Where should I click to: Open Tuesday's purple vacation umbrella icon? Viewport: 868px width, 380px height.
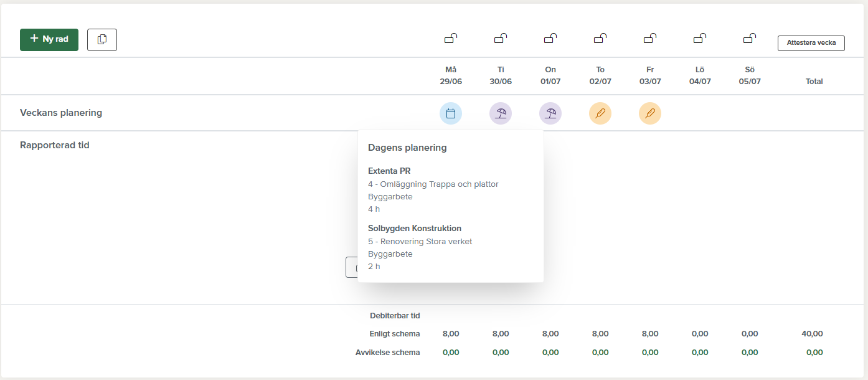coord(501,113)
